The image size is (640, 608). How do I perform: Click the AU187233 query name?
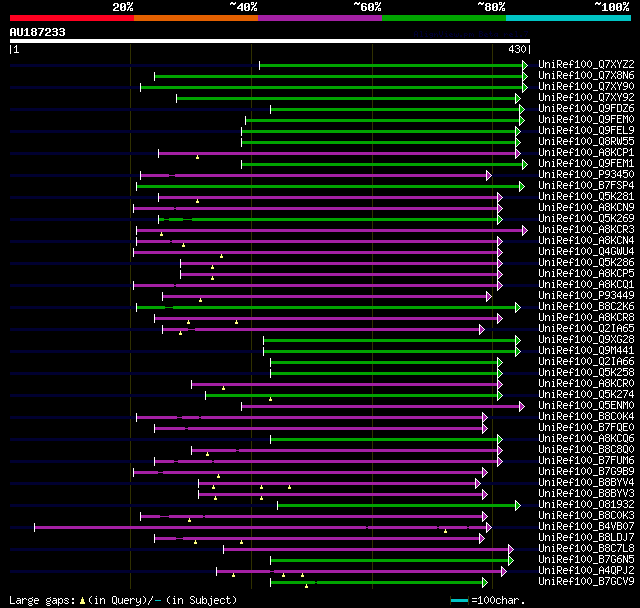coord(38,32)
